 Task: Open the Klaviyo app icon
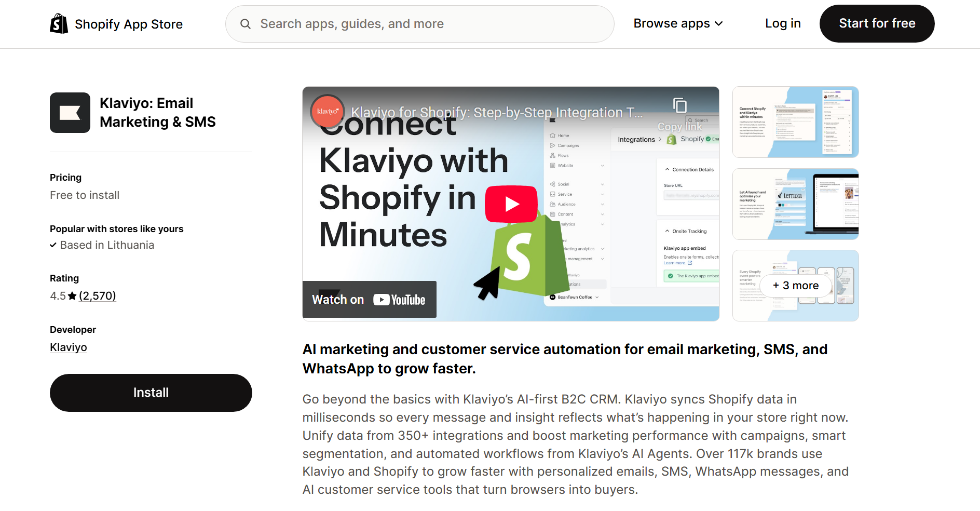click(x=70, y=113)
